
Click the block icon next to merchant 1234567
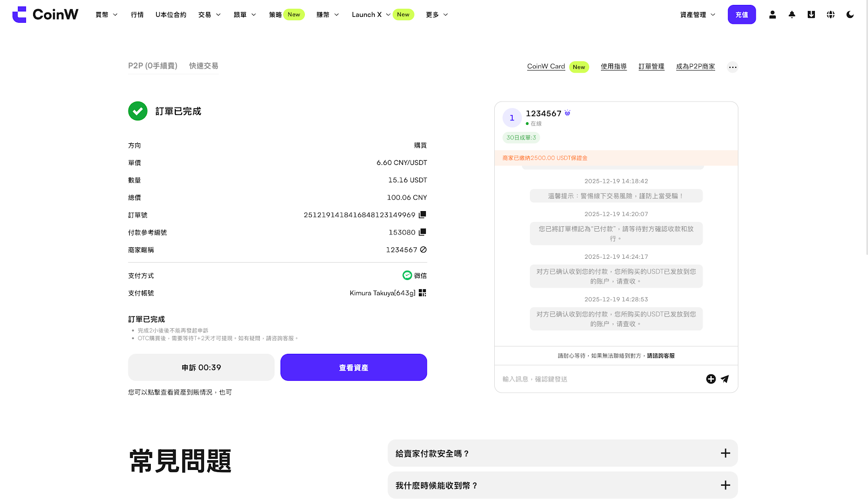point(423,250)
